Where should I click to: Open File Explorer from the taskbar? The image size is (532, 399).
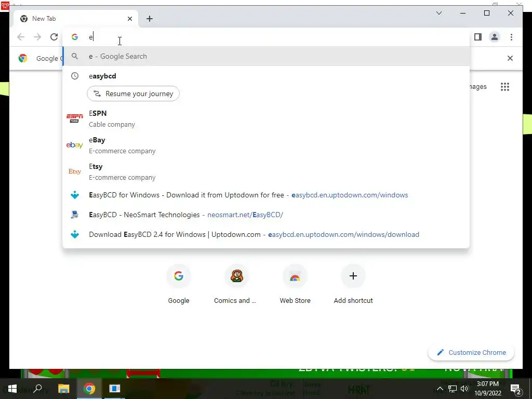(64, 389)
